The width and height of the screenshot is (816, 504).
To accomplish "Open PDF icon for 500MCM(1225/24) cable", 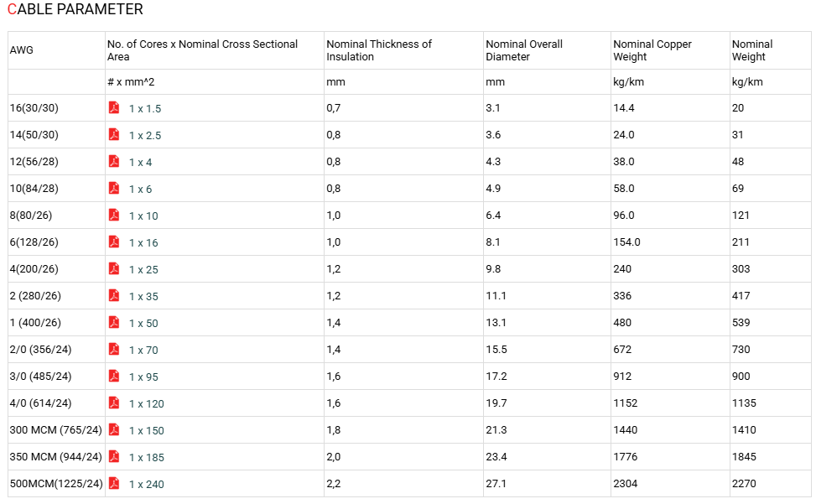I will (x=114, y=483).
